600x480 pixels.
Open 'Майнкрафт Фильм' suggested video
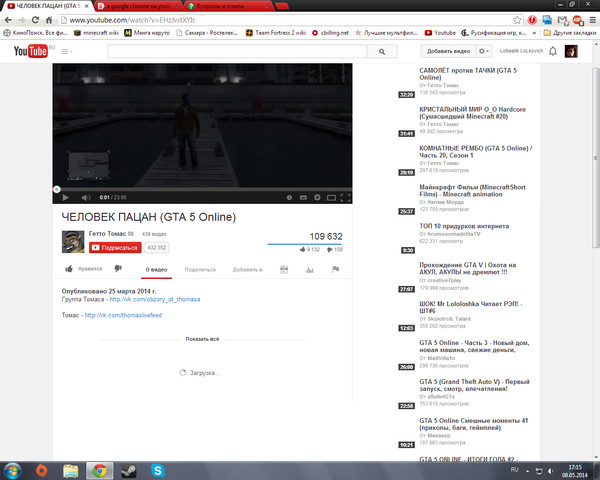click(x=472, y=191)
